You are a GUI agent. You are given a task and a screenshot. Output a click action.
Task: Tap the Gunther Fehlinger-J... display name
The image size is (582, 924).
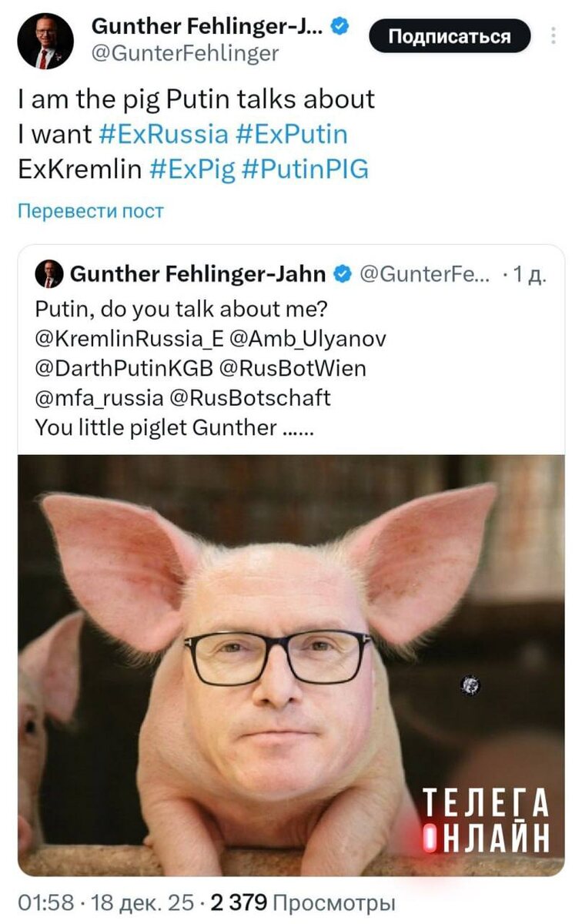[x=208, y=27]
